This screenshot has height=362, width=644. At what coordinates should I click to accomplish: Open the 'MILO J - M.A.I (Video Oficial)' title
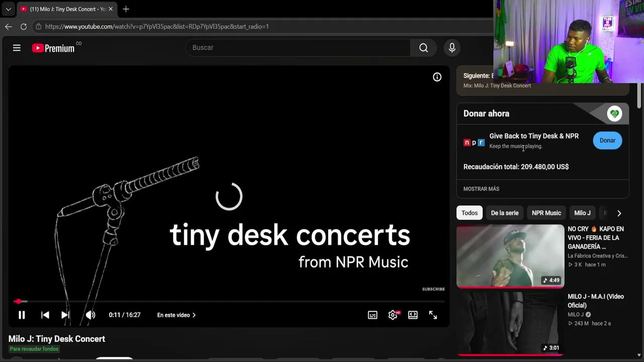(x=596, y=301)
